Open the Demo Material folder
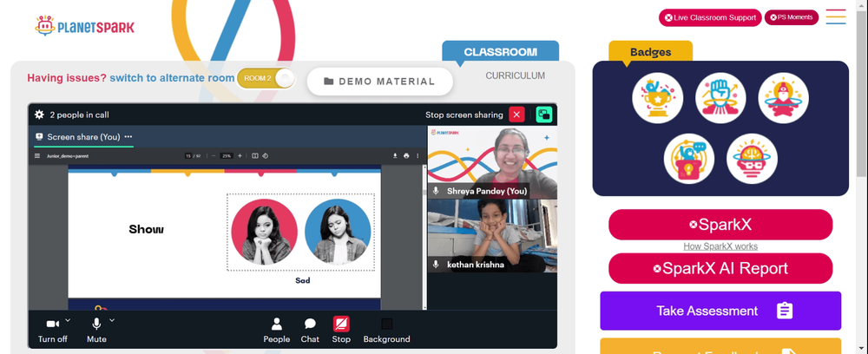Screen dimensions: 868x354 pyautogui.click(x=380, y=82)
